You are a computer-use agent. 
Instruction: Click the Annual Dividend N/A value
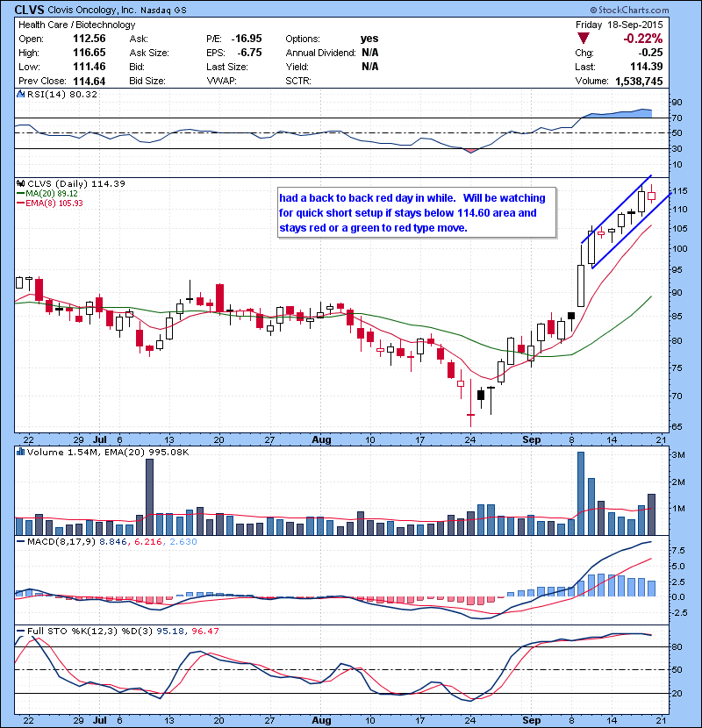click(x=369, y=53)
